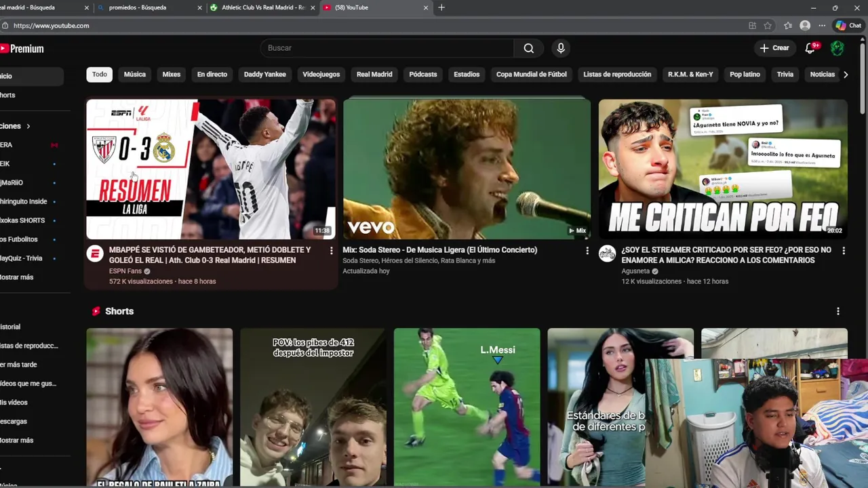Click the browser favorites collections icon
Screen dimensions: 868x488
coord(787,26)
